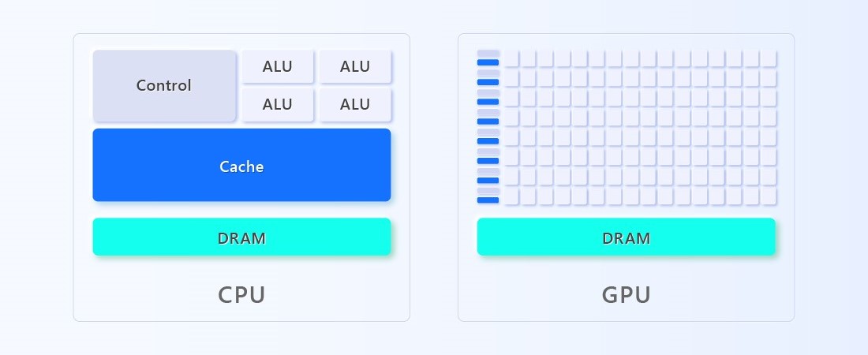
Task: Select the top-left ALU block
Action: (x=277, y=67)
